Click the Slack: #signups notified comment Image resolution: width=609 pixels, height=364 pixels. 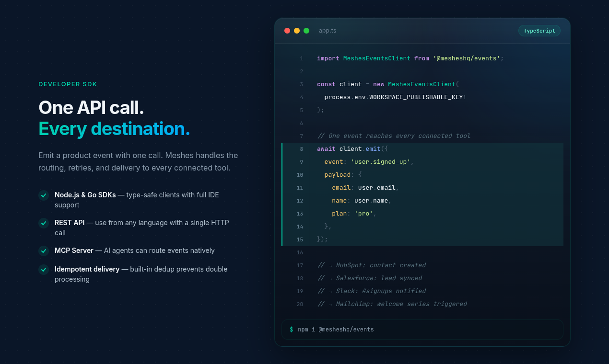[372, 291]
